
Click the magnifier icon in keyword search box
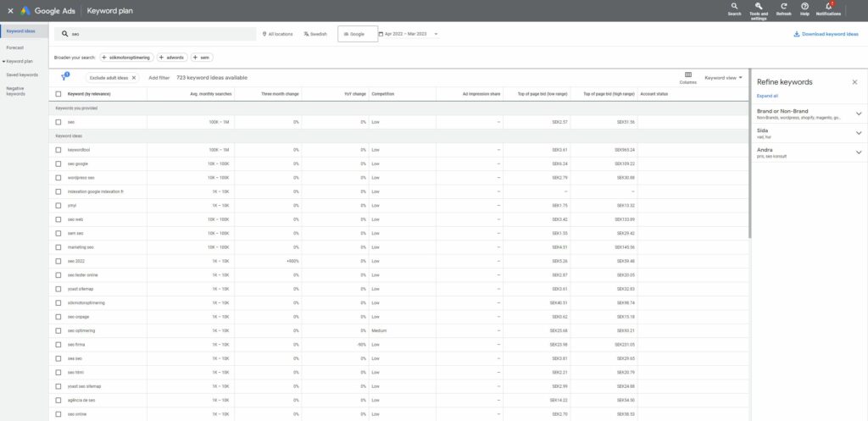pos(64,34)
